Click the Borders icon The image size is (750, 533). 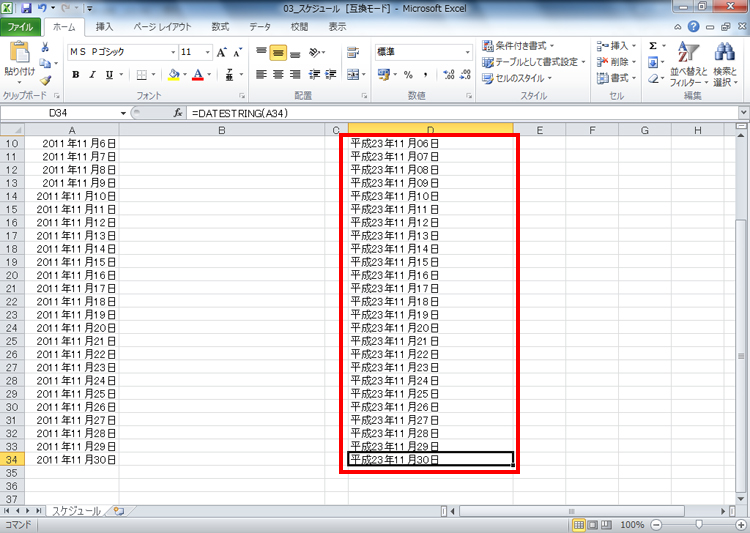[x=142, y=75]
